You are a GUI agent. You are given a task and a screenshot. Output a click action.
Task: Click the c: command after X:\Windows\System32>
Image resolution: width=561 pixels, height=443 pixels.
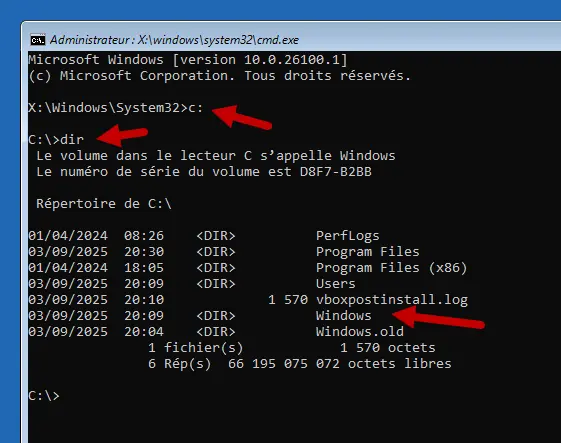(x=195, y=107)
